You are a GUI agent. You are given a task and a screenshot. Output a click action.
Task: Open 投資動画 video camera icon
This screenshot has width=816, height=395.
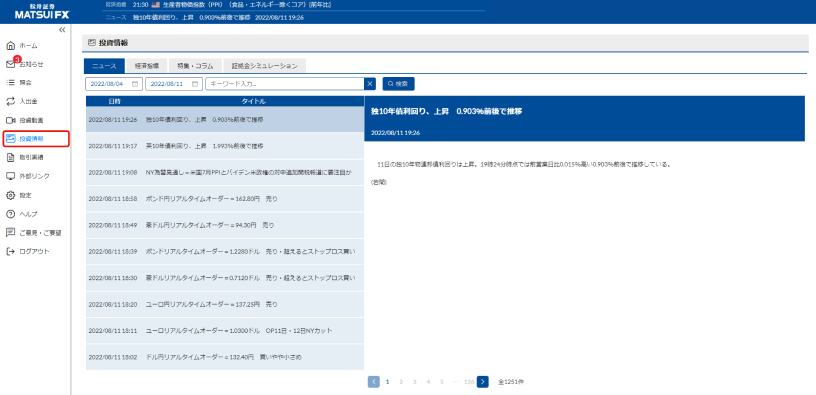[10, 120]
